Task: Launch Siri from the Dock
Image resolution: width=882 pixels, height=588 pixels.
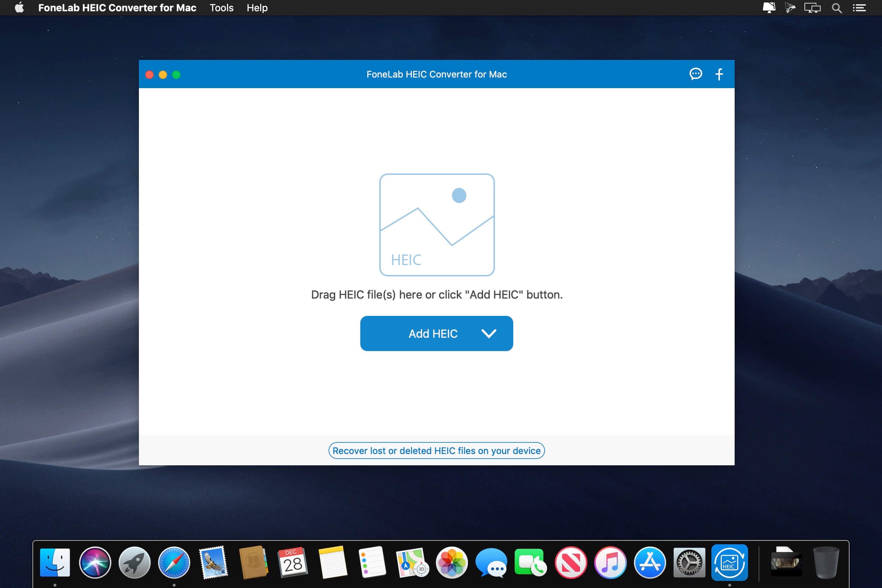Action: point(95,562)
